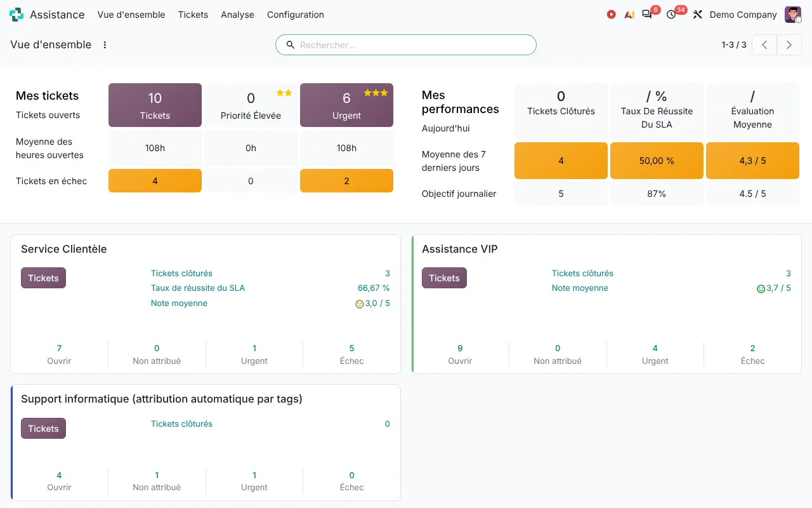
Task: Click Tickets button in Support informatique card
Action: [43, 429]
